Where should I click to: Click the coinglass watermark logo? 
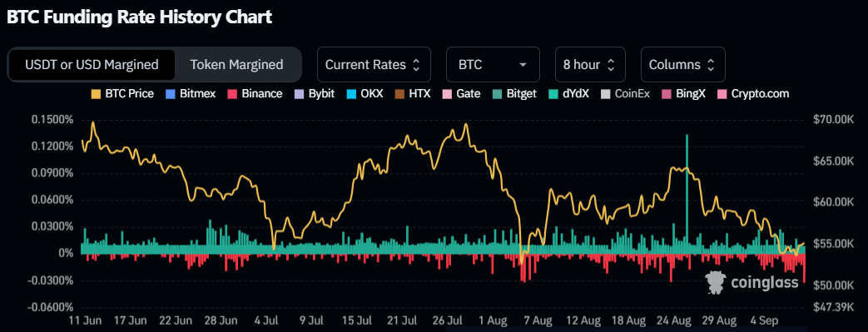click(x=753, y=283)
